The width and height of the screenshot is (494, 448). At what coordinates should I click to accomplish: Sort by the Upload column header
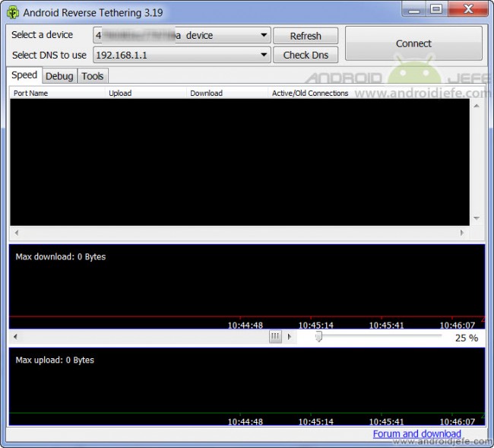(x=120, y=93)
